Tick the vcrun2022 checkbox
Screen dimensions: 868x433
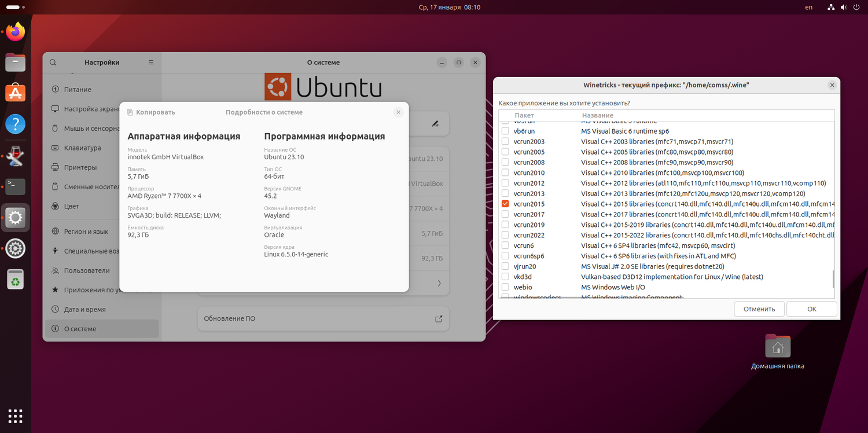coord(505,235)
